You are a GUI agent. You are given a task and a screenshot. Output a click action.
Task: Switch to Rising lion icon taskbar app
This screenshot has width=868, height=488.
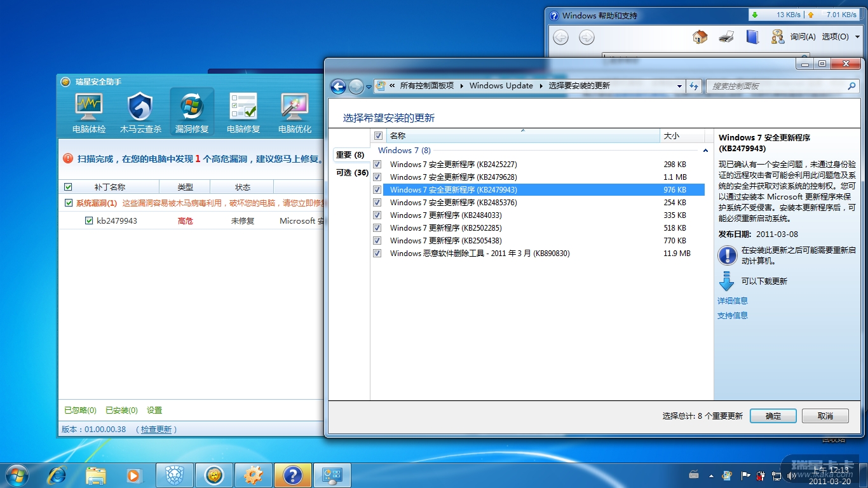click(x=214, y=475)
